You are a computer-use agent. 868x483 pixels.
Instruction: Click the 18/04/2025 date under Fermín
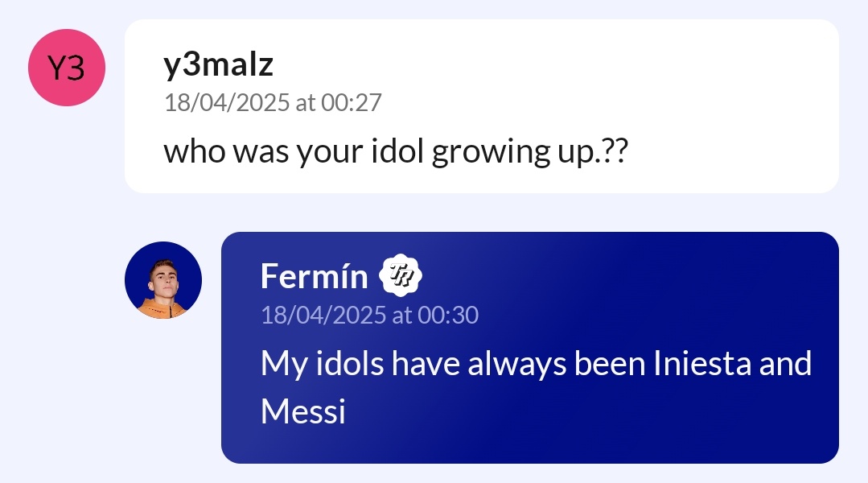(323, 315)
